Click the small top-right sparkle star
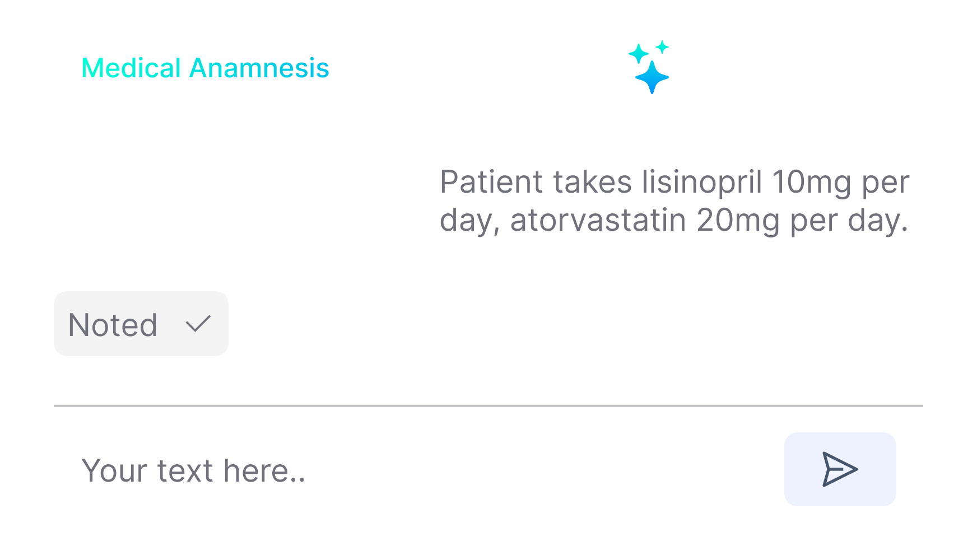 pos(662,47)
